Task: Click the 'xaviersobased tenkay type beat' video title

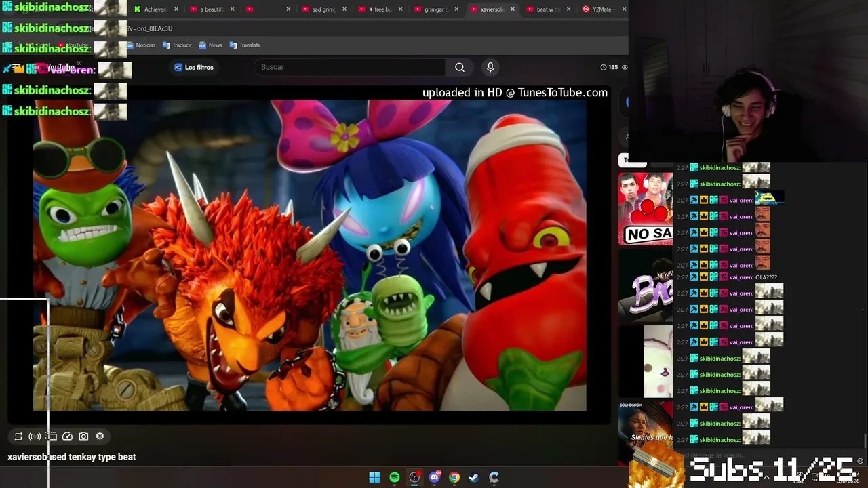Action: [72, 457]
